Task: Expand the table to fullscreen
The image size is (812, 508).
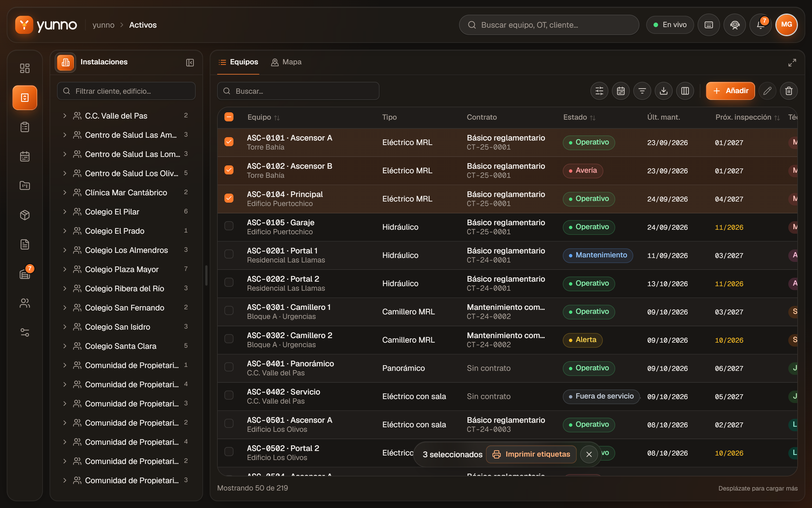Action: click(792, 62)
